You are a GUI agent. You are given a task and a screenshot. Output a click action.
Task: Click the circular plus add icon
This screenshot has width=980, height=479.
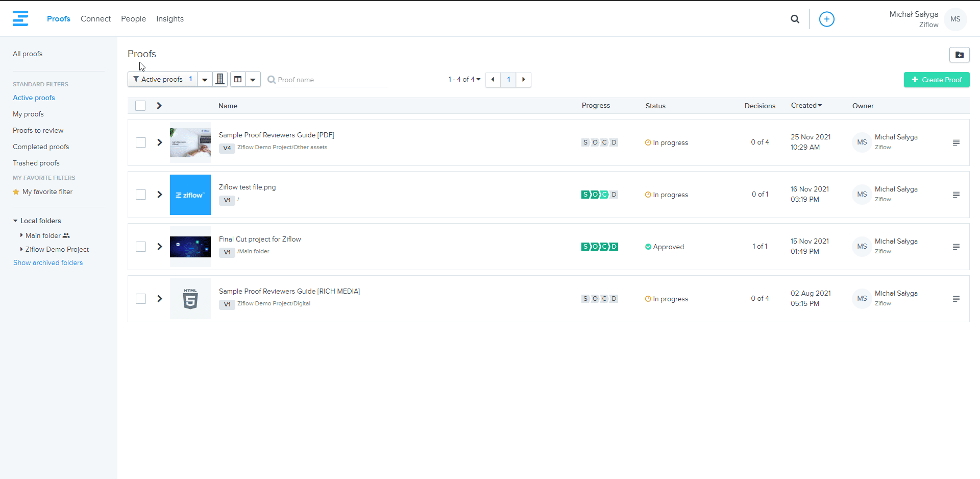826,19
